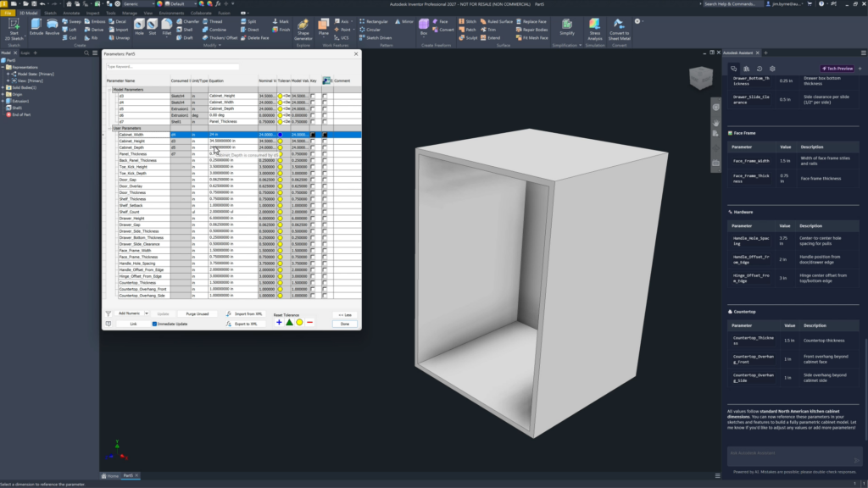Toggle Key checkbox for Cabinet_Height user parameter
This screenshot has height=488, width=868.
click(x=313, y=141)
